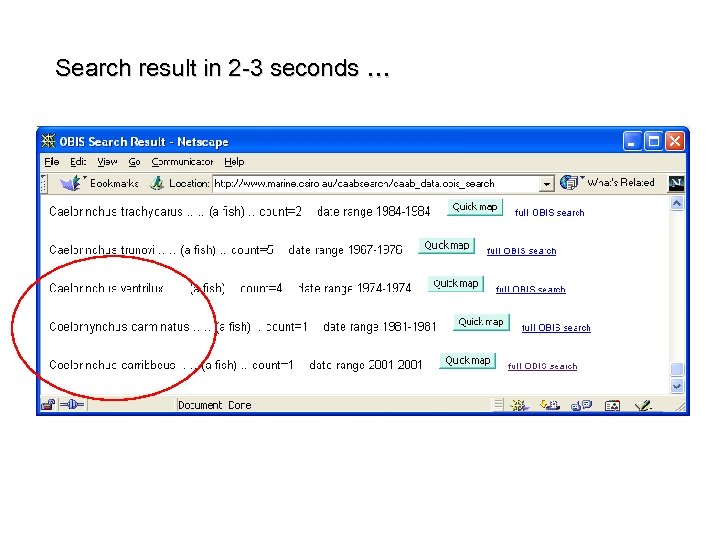Open the Communicator menu
The width and height of the screenshot is (720, 540).
click(x=182, y=162)
